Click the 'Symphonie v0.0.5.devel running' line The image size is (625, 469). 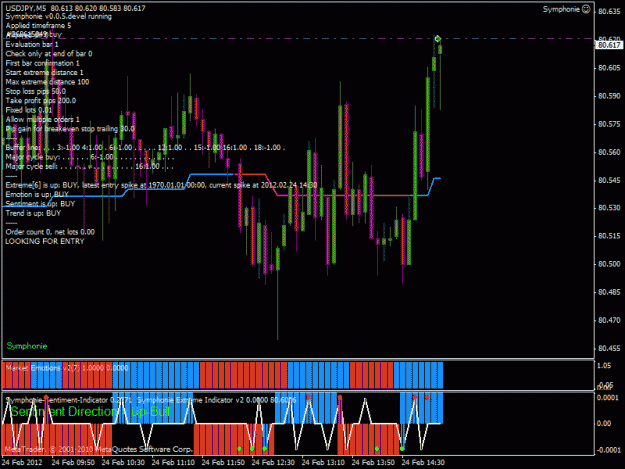59,17
